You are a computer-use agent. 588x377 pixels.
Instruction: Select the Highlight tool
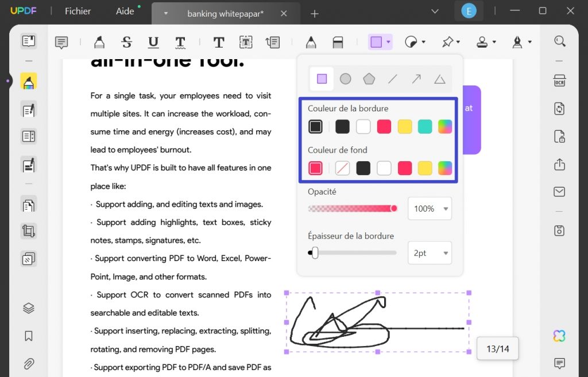coord(99,42)
